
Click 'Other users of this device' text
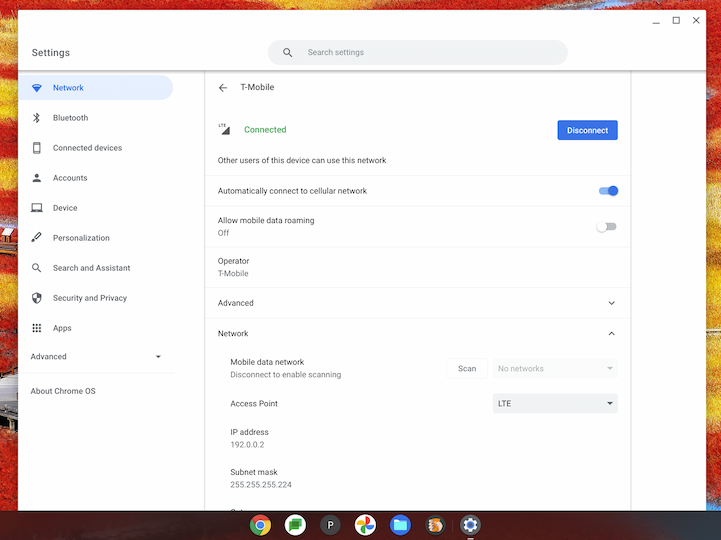click(x=302, y=161)
